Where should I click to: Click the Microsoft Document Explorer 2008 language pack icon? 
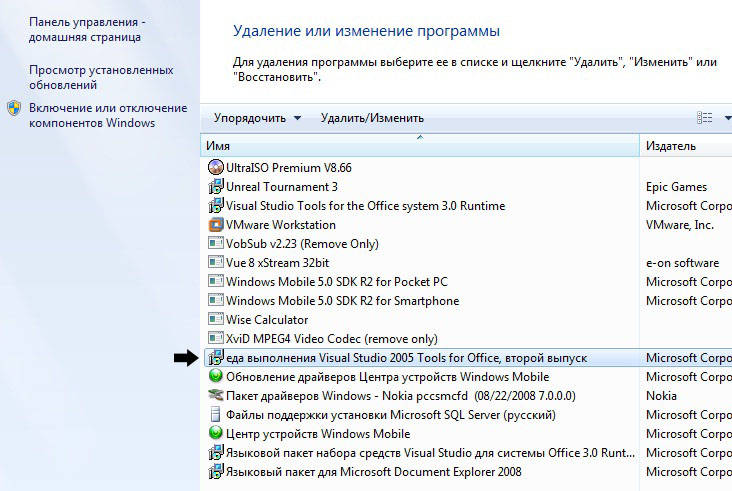(216, 471)
